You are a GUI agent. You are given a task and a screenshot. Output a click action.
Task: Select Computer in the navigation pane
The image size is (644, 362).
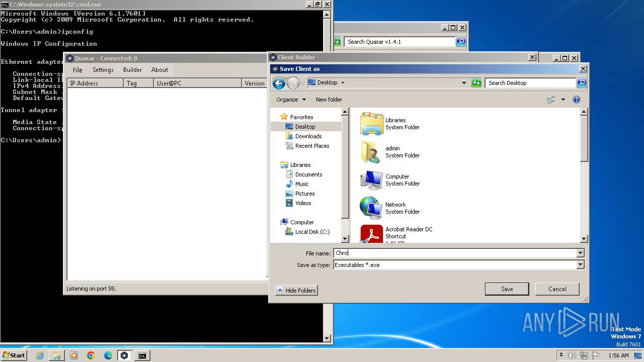click(302, 222)
